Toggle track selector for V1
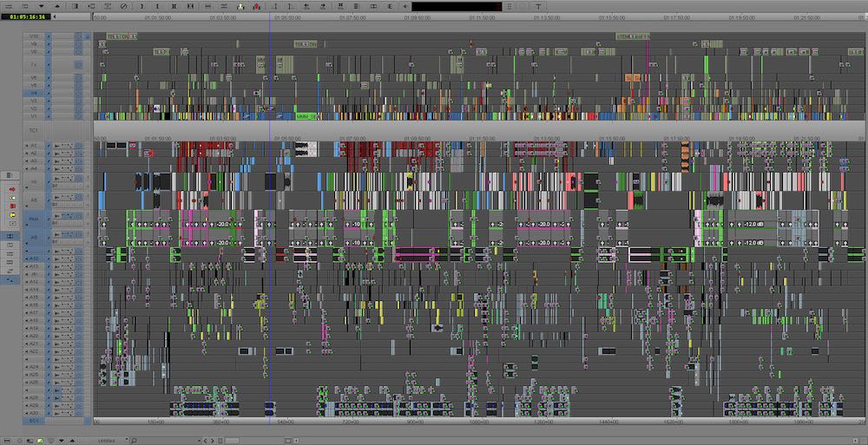Image resolution: width=868 pixels, height=445 pixels. pyautogui.click(x=34, y=115)
